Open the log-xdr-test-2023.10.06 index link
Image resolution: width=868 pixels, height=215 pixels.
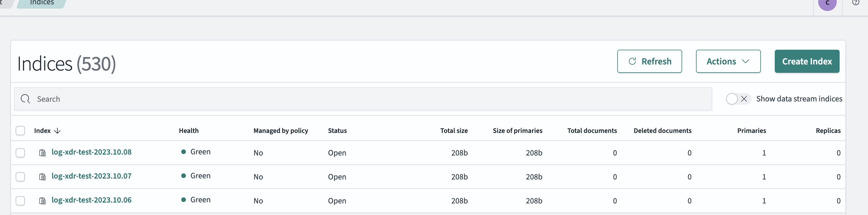pyautogui.click(x=91, y=200)
